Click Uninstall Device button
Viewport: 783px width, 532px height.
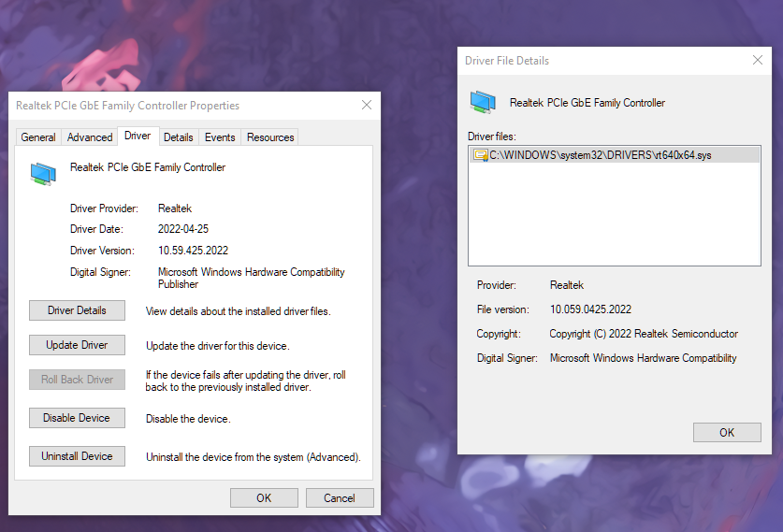coord(77,456)
